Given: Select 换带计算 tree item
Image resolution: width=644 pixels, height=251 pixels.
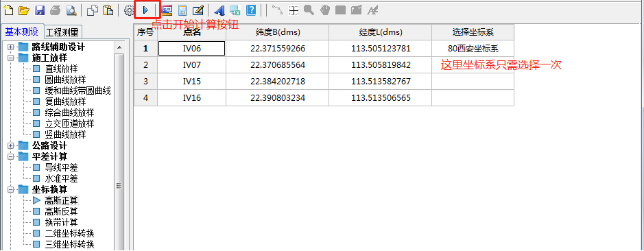Looking at the screenshot, I should (x=61, y=223).
